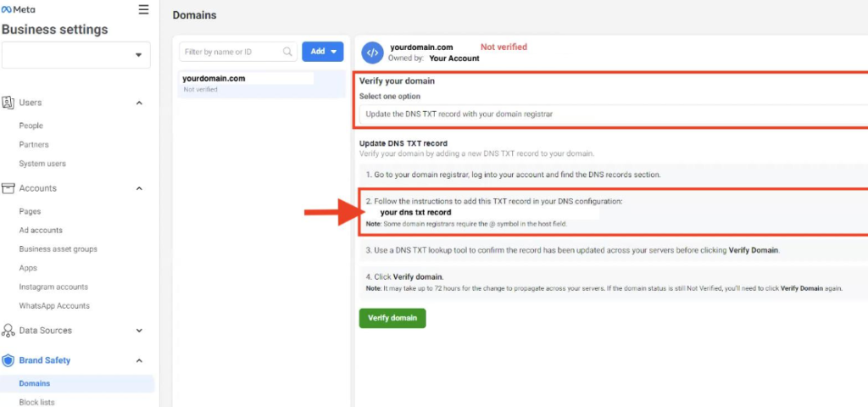The width and height of the screenshot is (868, 407).
Task: Open the hamburger menu icon
Action: click(x=143, y=9)
